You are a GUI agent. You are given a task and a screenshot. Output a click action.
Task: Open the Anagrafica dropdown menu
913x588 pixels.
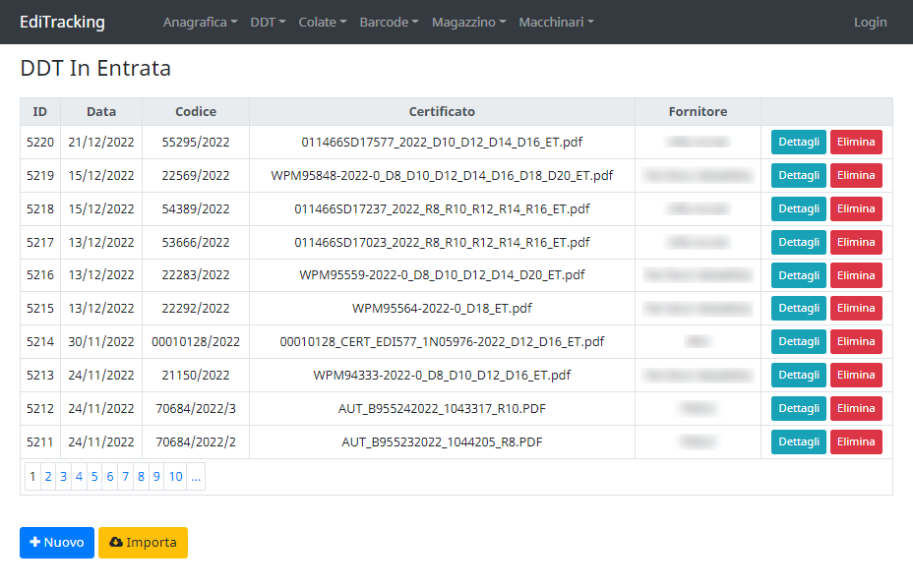click(200, 22)
